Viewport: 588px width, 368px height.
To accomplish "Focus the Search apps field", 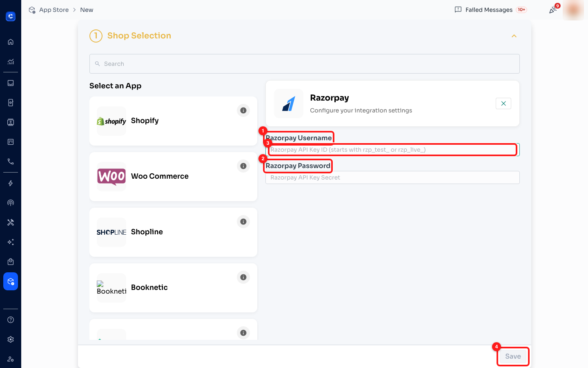I will [x=305, y=64].
